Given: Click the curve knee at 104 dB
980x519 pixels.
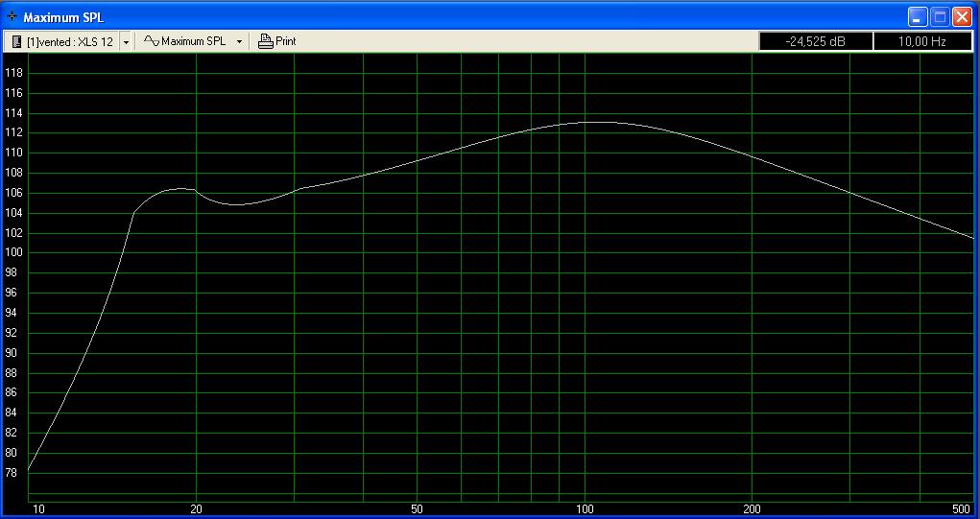Looking at the screenshot, I should click(x=133, y=213).
